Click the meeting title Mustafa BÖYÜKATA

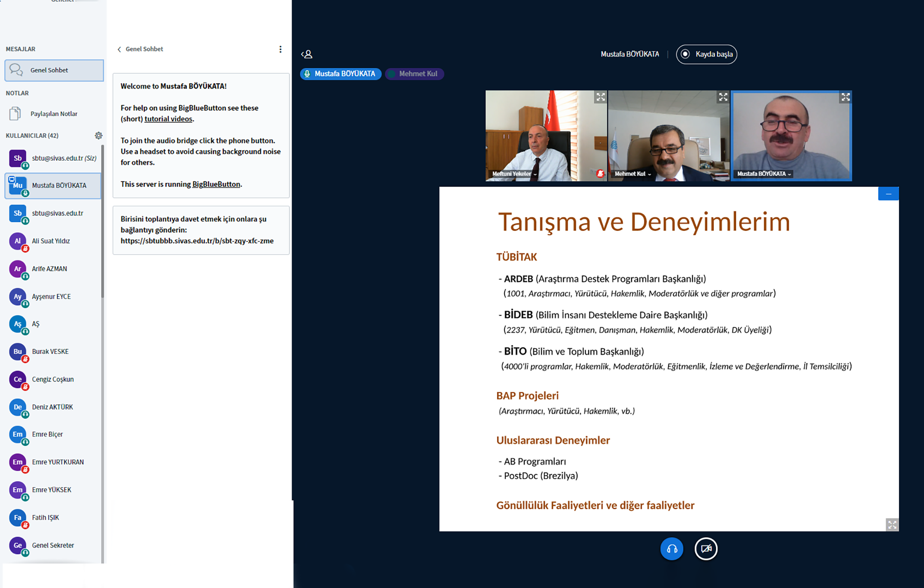click(x=630, y=54)
